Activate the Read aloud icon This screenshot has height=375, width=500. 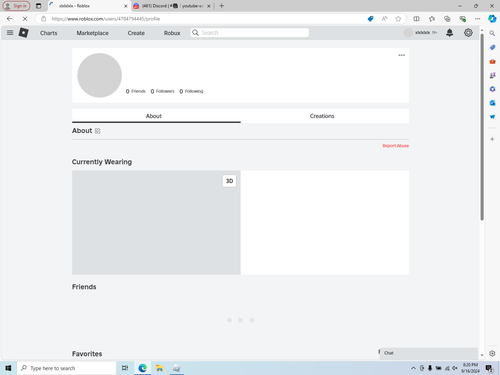click(384, 19)
